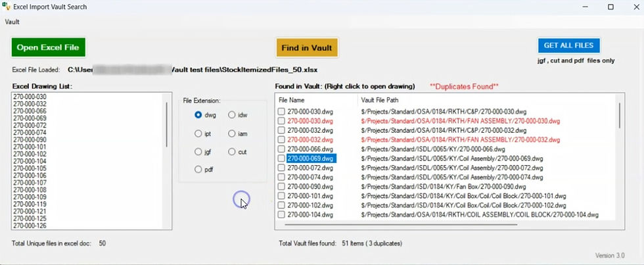Select 270-000-126 in Excel Drawing List
644x265 pixels.
(x=30, y=226)
